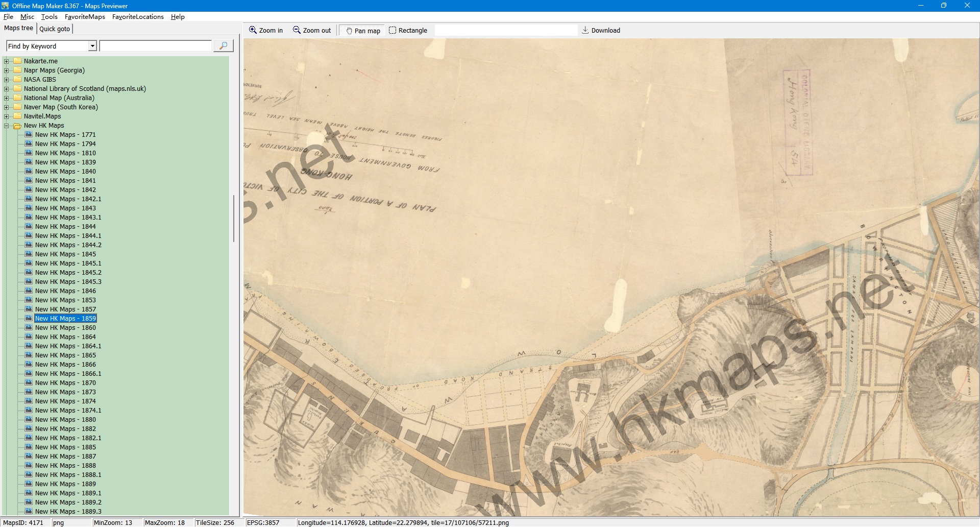Choose the Rectangle selection tool

coord(408,31)
